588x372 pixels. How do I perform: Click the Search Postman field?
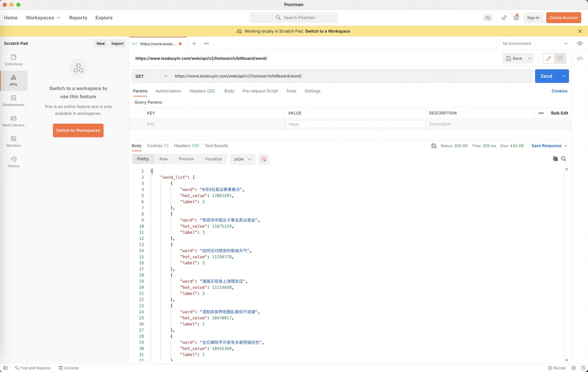pos(294,18)
